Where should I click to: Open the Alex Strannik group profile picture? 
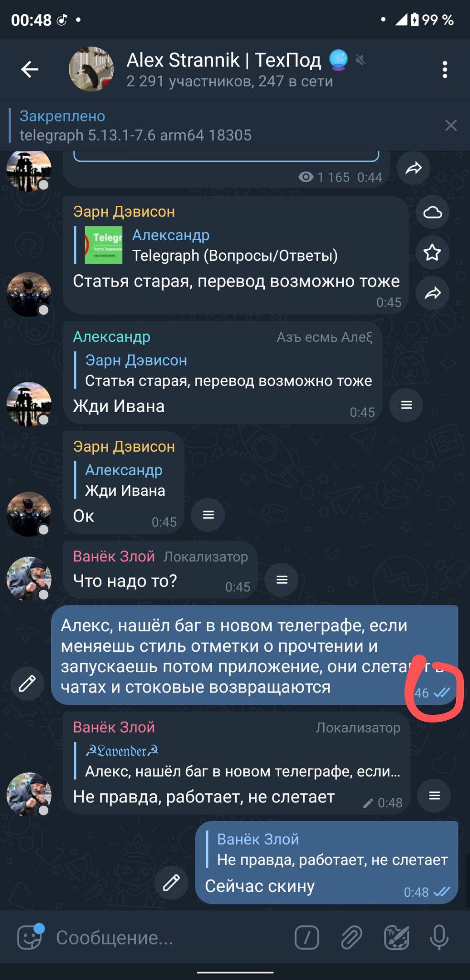91,69
